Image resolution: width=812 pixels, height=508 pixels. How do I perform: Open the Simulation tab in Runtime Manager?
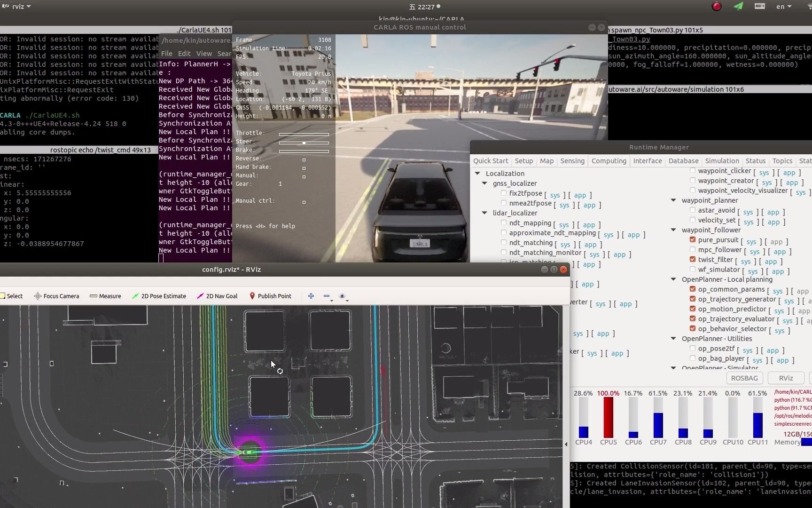722,161
